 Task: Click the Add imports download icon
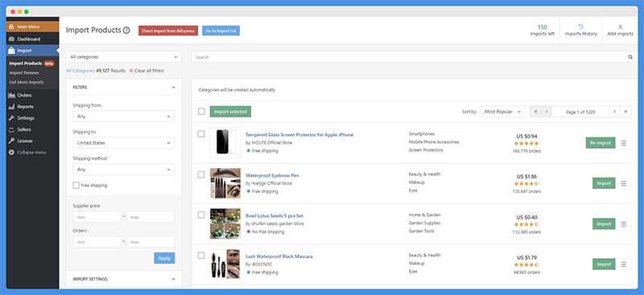(620, 27)
